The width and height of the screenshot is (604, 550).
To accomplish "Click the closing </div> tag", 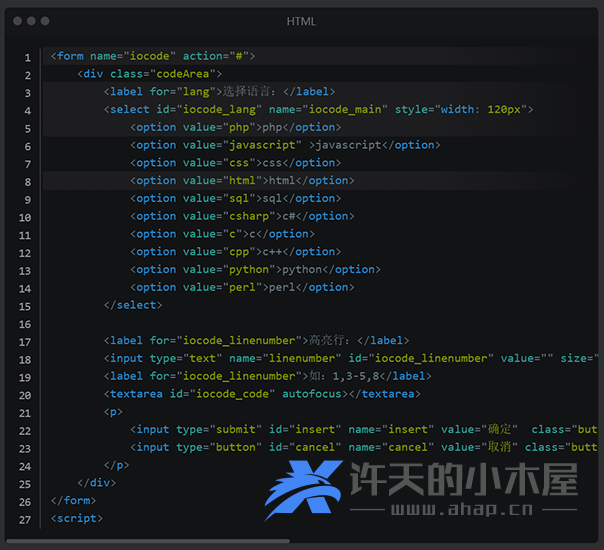I will 96,483.
